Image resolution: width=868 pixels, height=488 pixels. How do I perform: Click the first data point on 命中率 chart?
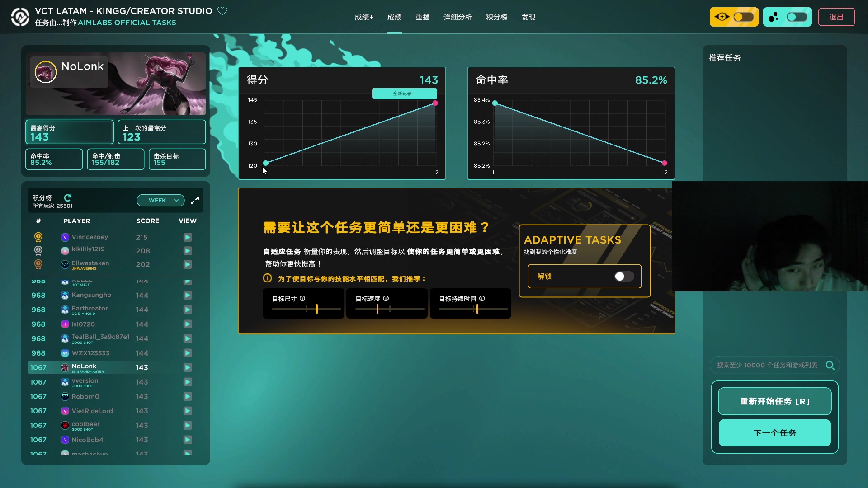(495, 103)
